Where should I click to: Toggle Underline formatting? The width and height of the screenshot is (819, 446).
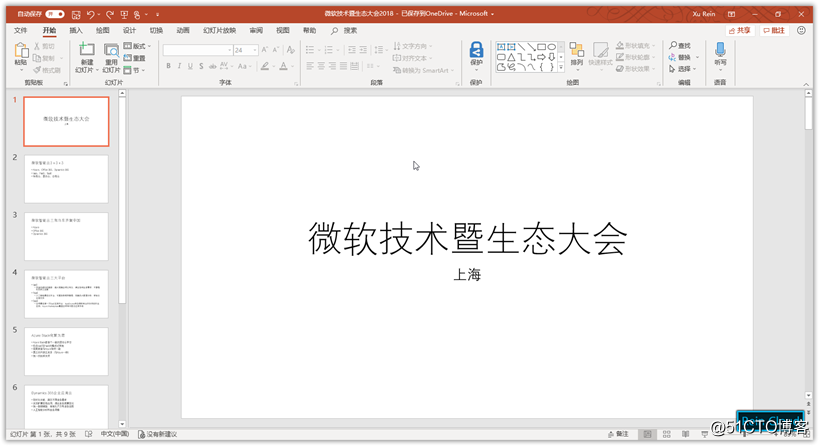pos(190,66)
